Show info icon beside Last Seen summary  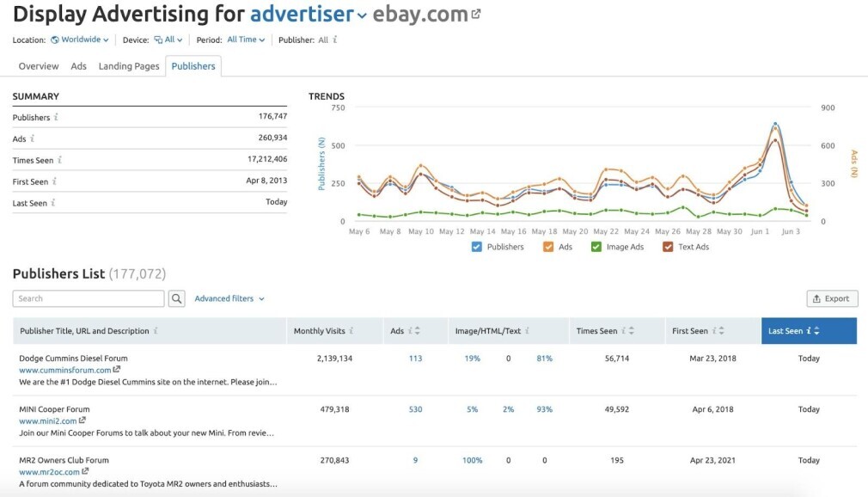pos(53,203)
